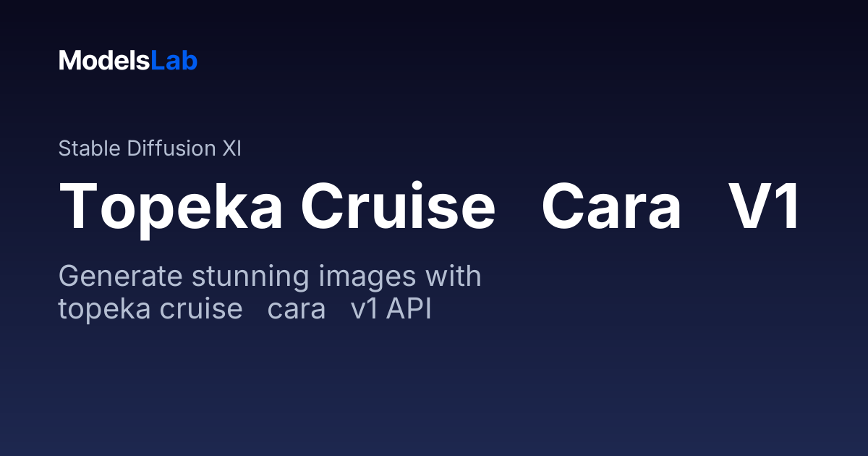Select the Stable Diffusion Xl category label

point(150,148)
